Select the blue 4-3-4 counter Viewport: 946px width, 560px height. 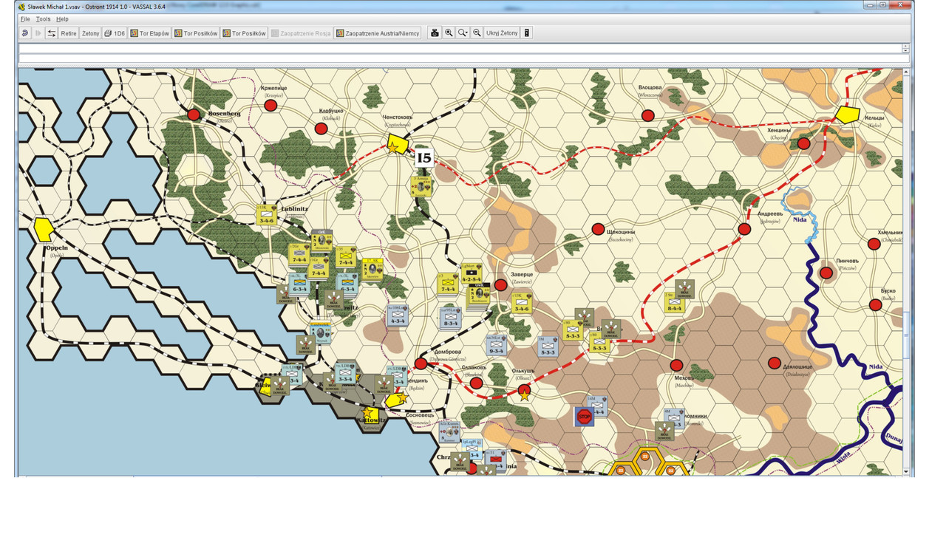point(398,315)
